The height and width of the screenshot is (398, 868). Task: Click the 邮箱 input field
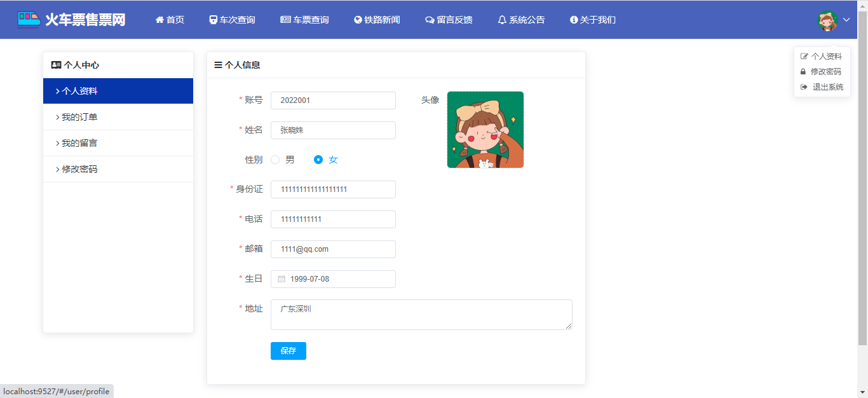point(333,249)
